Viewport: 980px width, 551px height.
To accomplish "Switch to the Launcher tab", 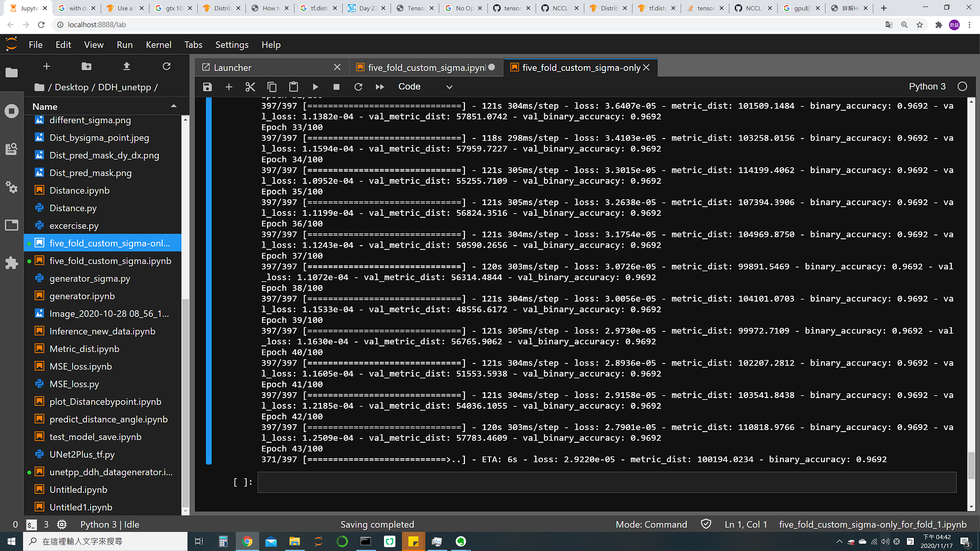I will tap(232, 67).
